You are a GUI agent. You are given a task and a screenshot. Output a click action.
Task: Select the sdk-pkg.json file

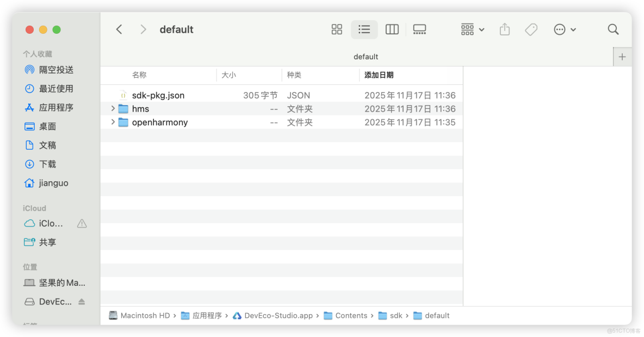click(x=158, y=95)
